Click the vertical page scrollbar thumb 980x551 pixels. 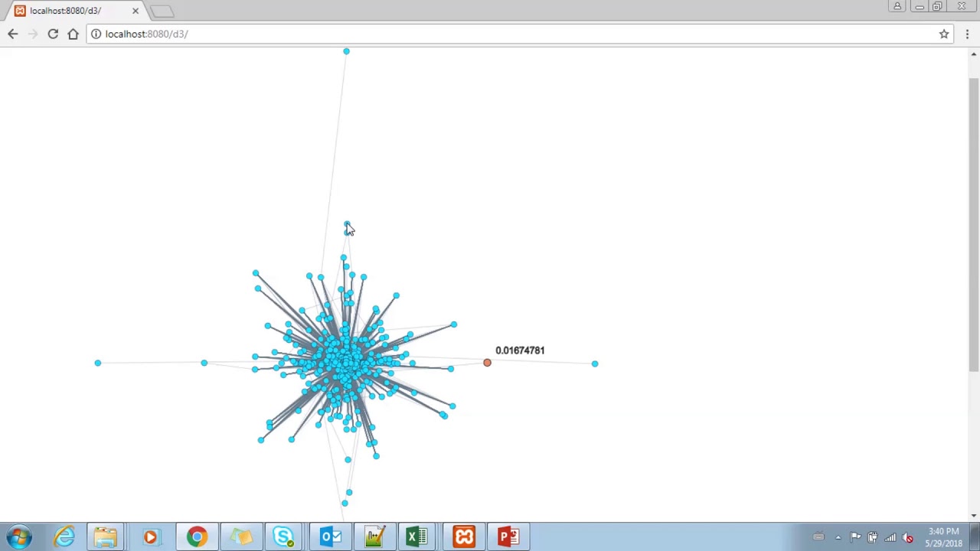tap(974, 224)
